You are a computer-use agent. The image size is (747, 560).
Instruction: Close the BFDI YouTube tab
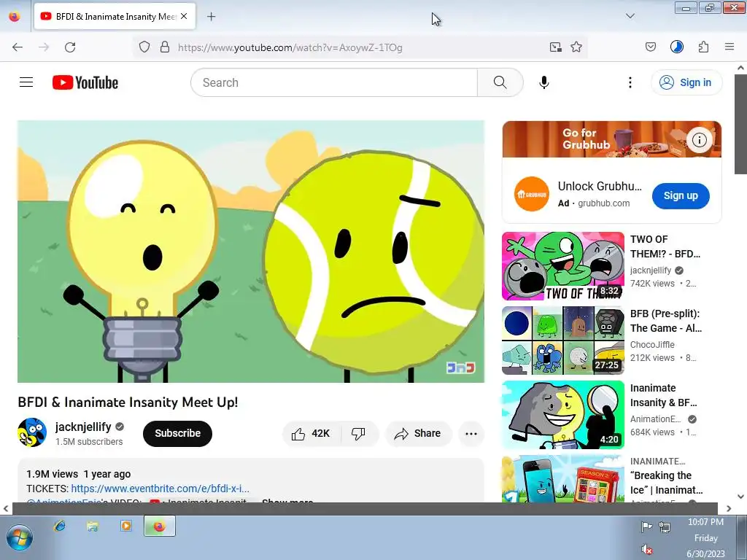pyautogui.click(x=184, y=16)
